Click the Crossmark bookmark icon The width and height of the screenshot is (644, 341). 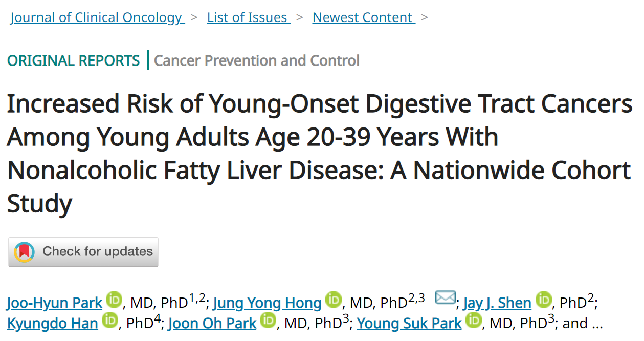24,252
